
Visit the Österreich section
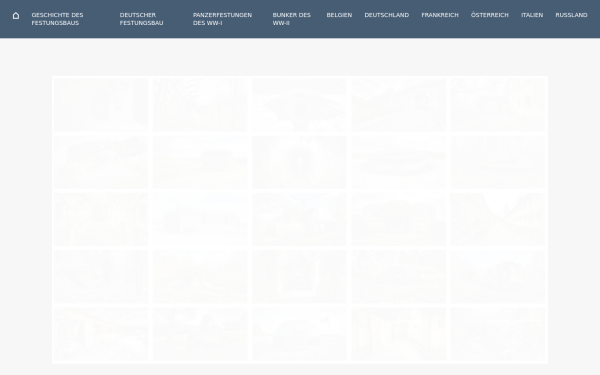click(489, 15)
